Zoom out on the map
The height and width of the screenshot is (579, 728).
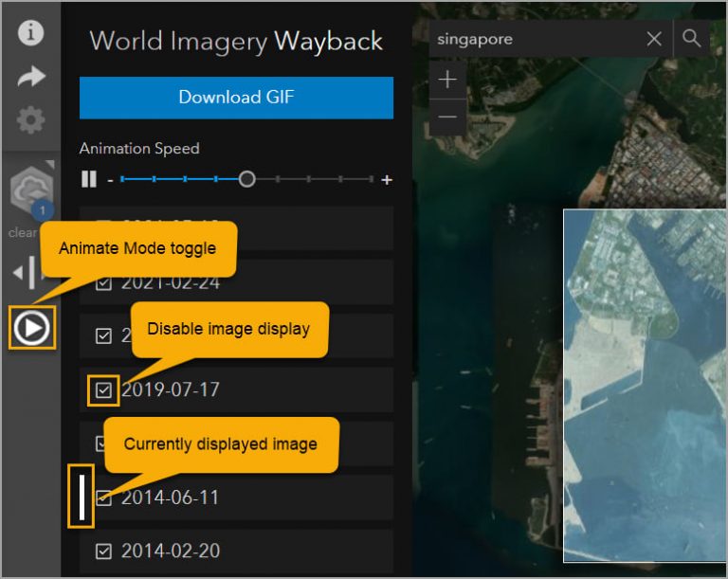click(447, 117)
